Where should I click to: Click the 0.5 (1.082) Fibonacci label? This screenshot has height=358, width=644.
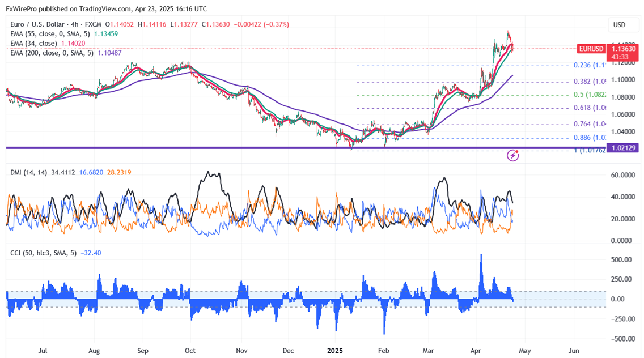pyautogui.click(x=590, y=95)
